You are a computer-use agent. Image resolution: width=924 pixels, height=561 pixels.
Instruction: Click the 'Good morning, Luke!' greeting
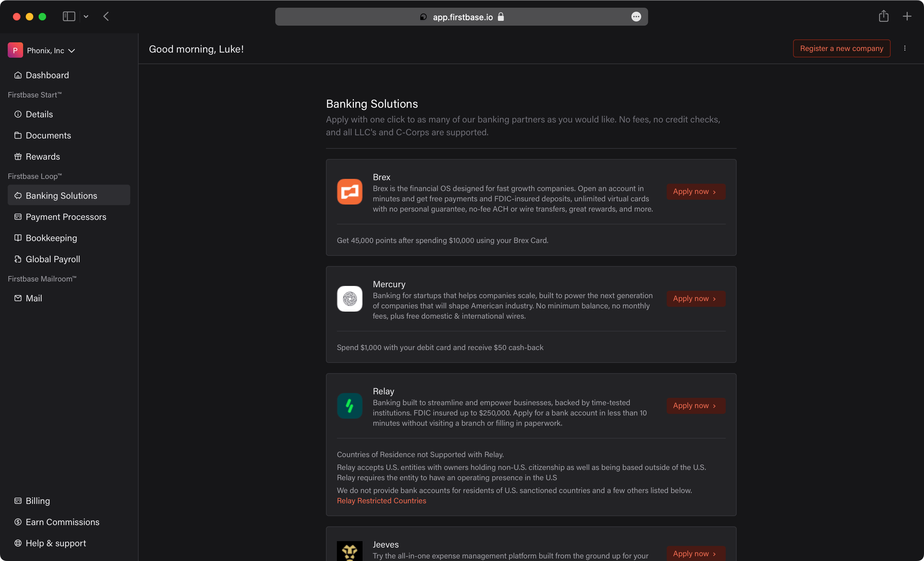click(196, 49)
